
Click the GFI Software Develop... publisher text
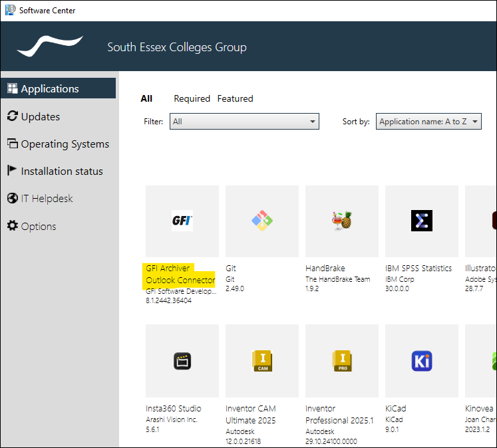[x=181, y=291]
